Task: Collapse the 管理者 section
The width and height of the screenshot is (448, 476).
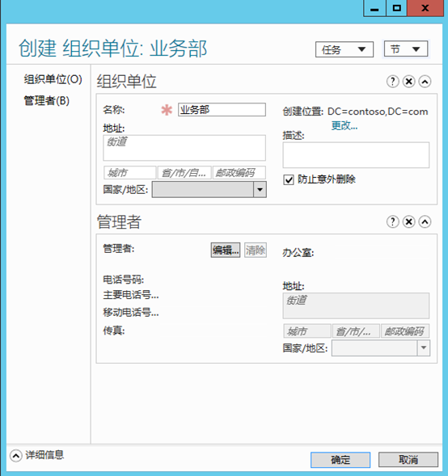Action: (425, 221)
